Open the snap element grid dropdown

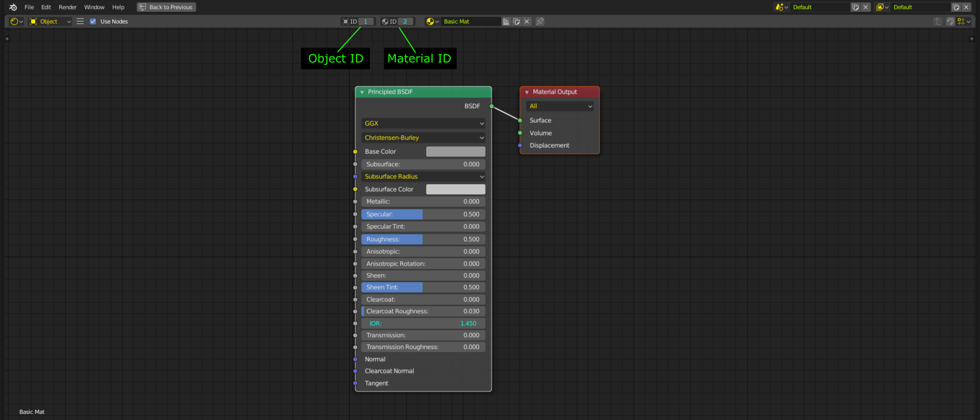(x=964, y=22)
